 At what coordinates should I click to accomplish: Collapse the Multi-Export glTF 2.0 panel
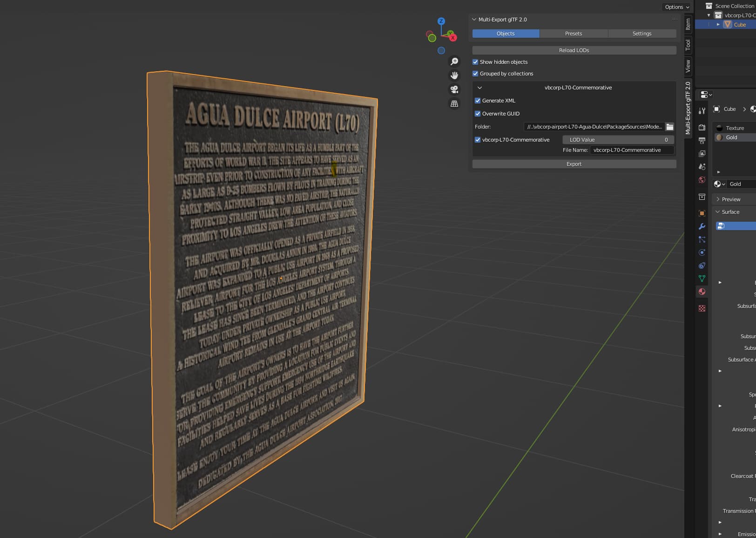coord(474,20)
